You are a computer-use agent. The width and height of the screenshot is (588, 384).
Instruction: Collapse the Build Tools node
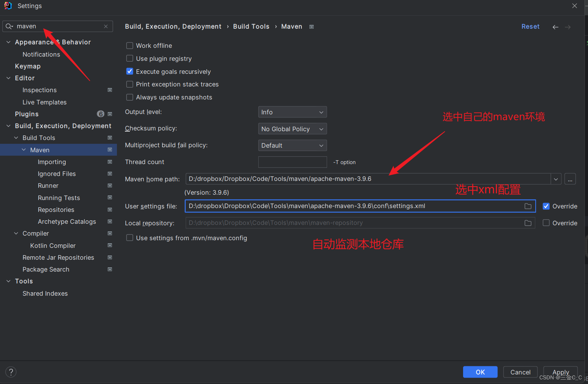16,138
